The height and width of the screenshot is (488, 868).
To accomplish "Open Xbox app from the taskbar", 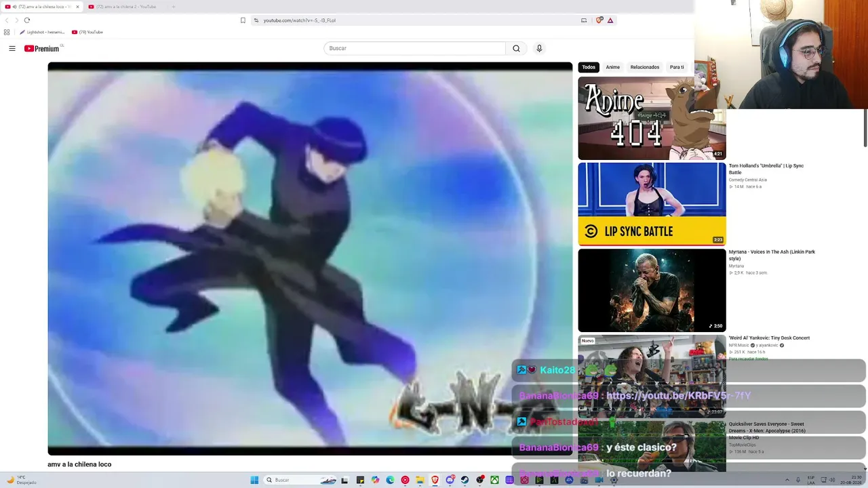I will coord(494,480).
